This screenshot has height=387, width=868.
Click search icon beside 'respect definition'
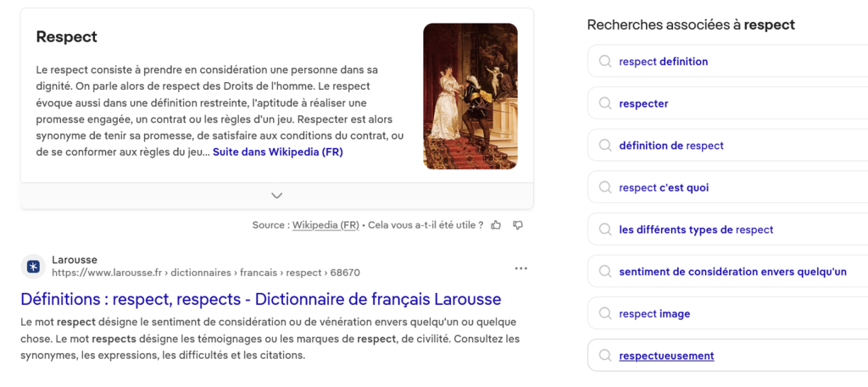point(604,62)
